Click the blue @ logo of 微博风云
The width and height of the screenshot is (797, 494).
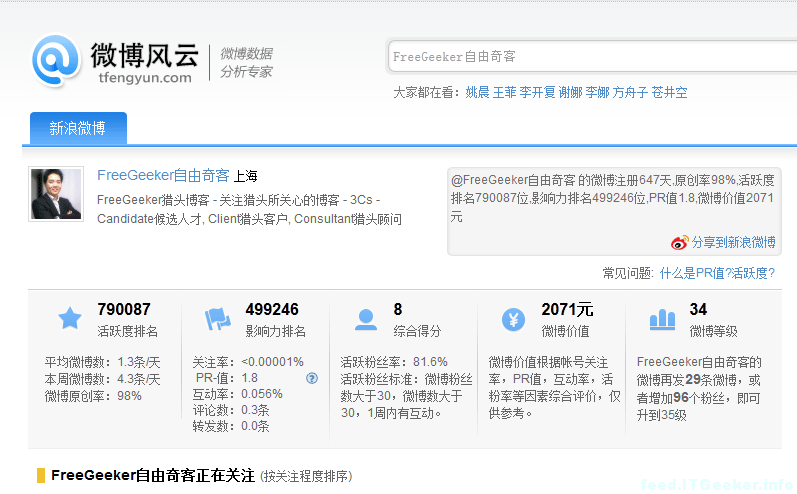pyautogui.click(x=56, y=60)
